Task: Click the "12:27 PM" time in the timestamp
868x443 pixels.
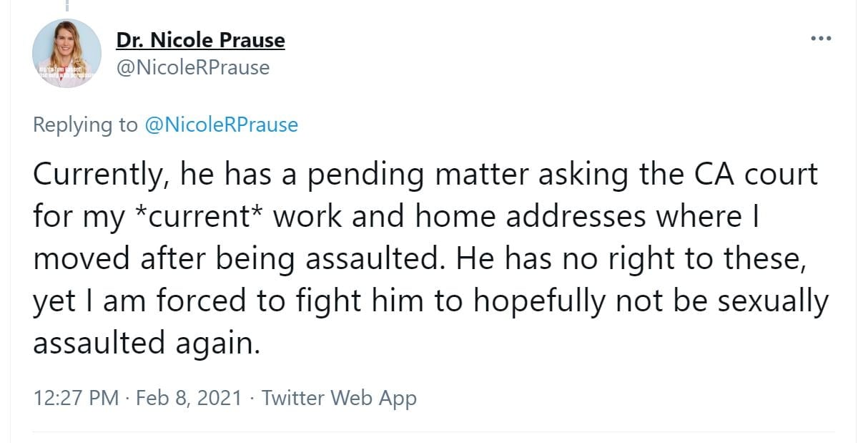Action: (76, 398)
